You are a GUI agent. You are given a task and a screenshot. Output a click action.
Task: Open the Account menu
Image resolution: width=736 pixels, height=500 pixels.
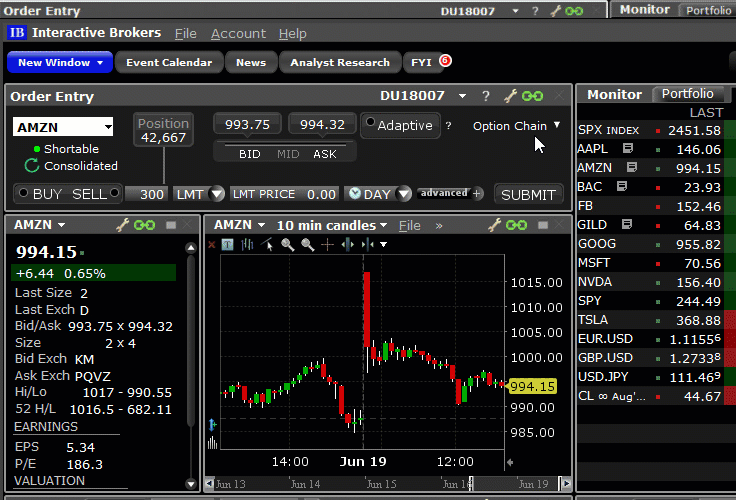click(x=238, y=33)
